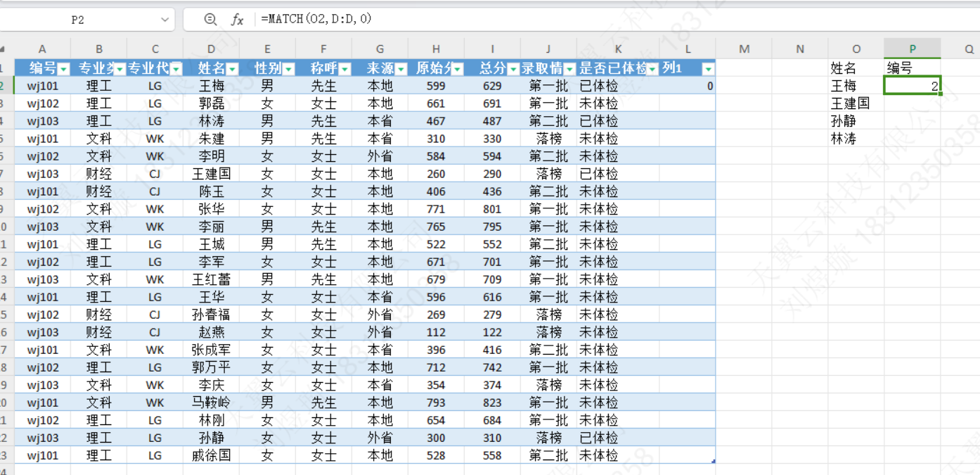Select the cell containing 朱建
The width and height of the screenshot is (980, 475).
[x=211, y=139]
